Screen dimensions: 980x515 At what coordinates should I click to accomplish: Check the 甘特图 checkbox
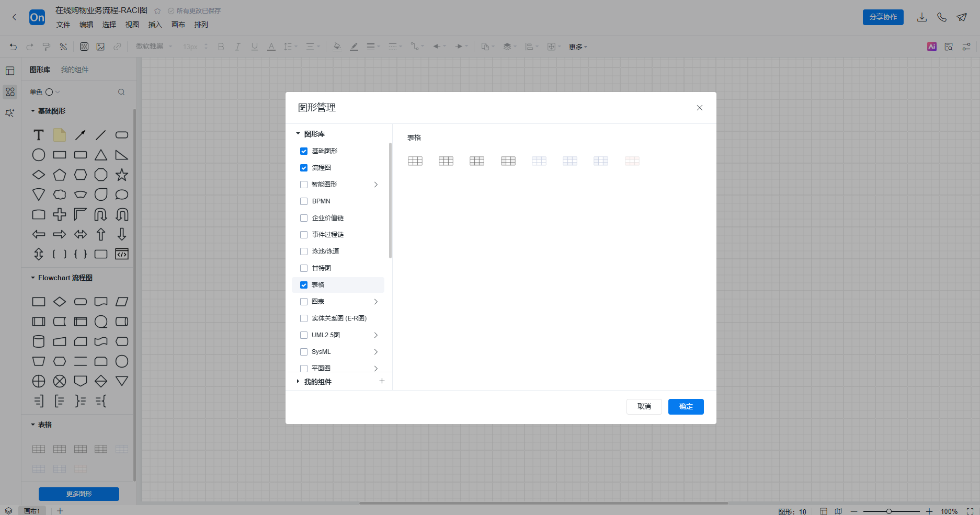[304, 268]
